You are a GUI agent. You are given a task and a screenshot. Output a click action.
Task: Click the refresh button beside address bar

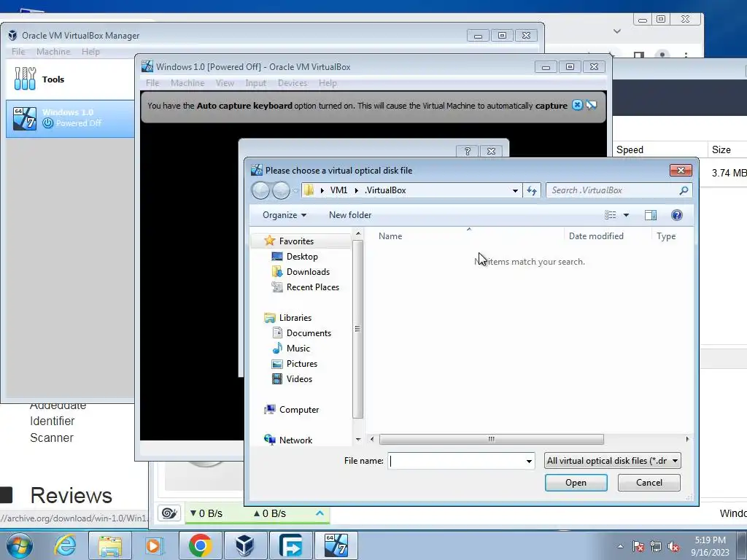(x=532, y=190)
